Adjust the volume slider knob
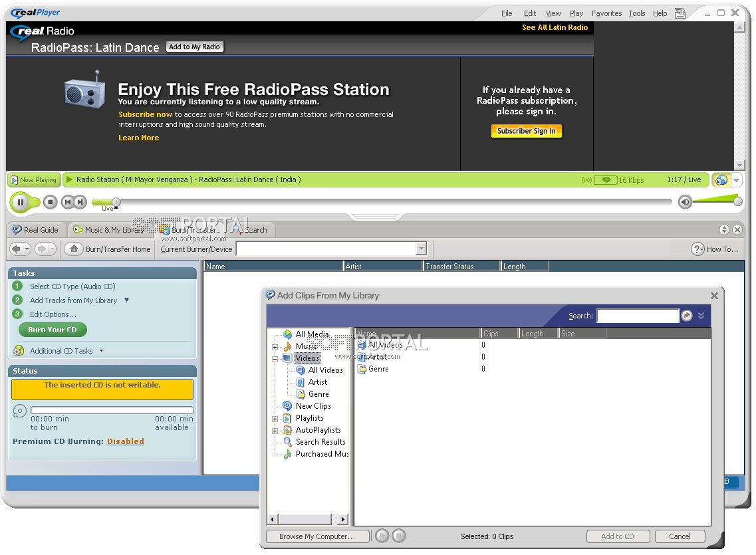756x555 pixels. 737,201
